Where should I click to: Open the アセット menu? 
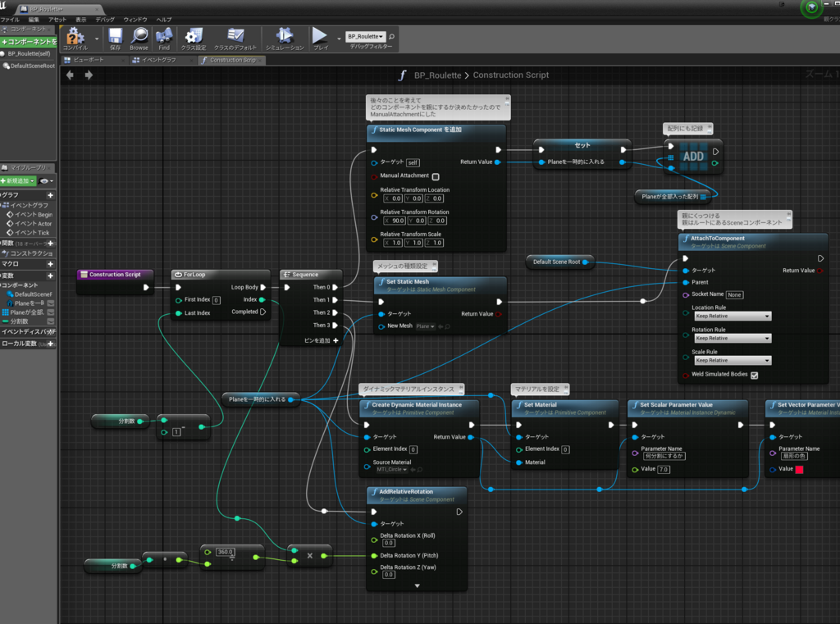pos(57,20)
